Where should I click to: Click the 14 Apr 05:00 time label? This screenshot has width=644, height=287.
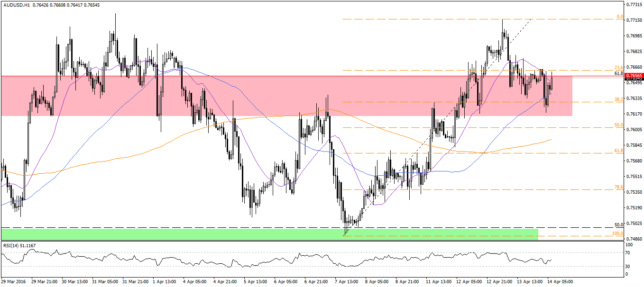[560, 281]
